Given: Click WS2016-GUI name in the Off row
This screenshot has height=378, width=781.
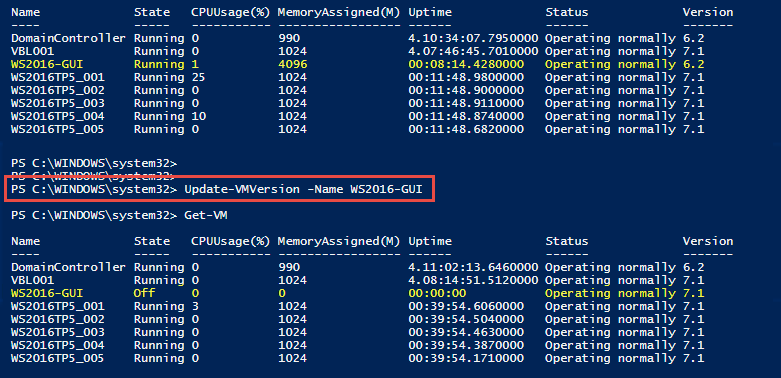Looking at the screenshot, I should pos(47,293).
